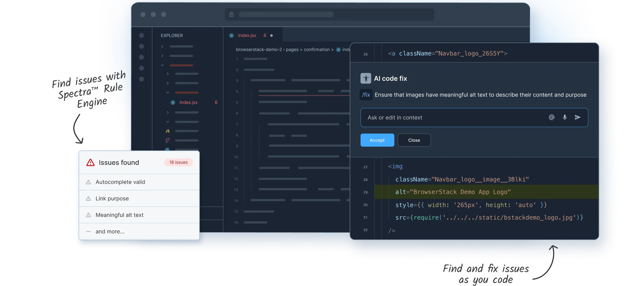Click the @ mention icon in the input
Image resolution: width=644 pixels, height=286 pixels.
click(x=552, y=117)
